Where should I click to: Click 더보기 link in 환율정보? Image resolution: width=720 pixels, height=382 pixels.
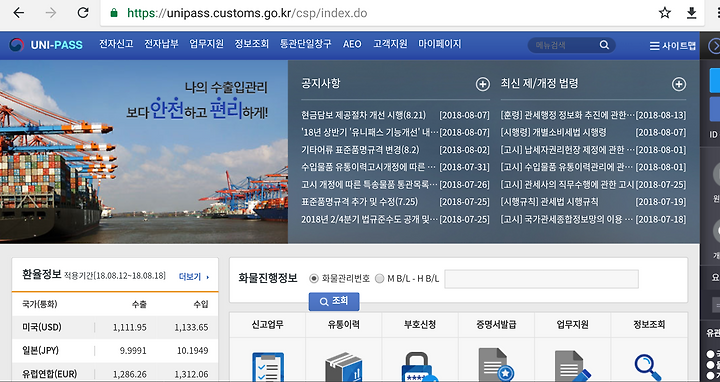[x=194, y=277]
